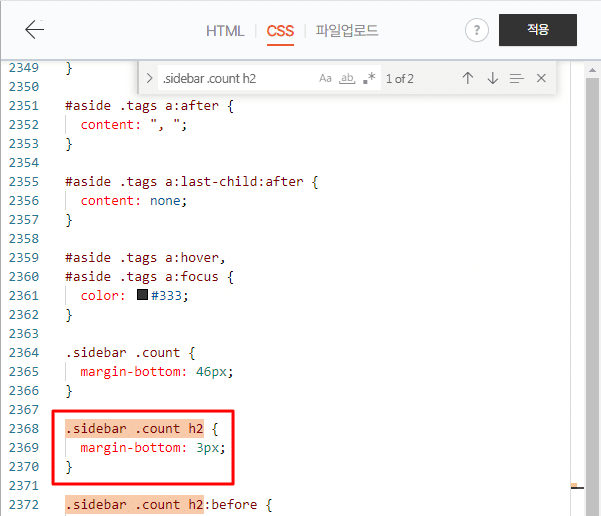Viewport: 601px width, 516px height.
Task: Click line number 2351 in the gutter
Action: click(x=24, y=105)
